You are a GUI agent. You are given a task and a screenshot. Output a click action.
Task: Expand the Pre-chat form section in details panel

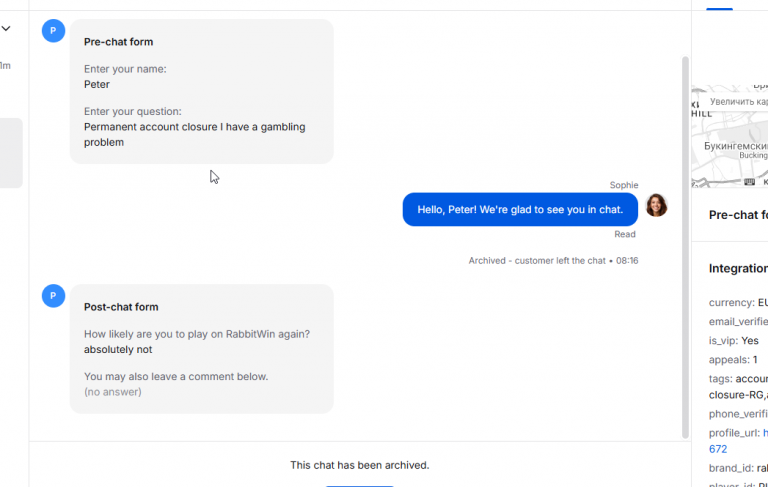point(738,215)
